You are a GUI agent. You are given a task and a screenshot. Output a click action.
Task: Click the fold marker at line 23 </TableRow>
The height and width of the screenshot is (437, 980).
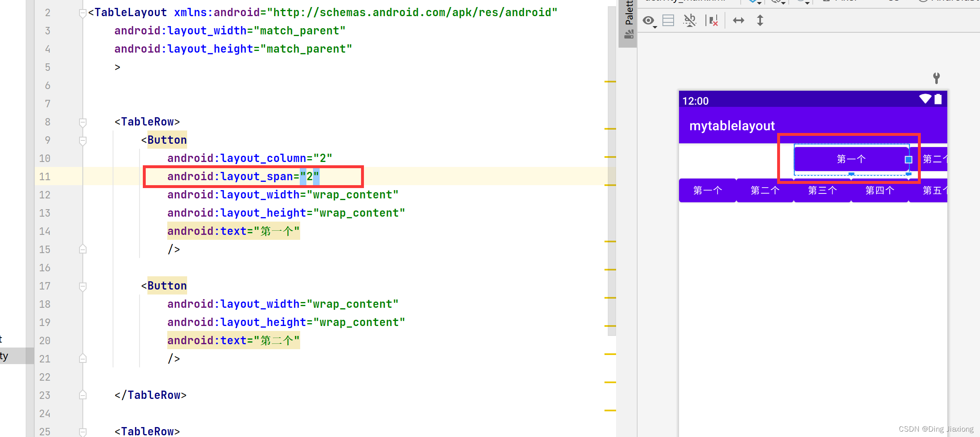pyautogui.click(x=83, y=395)
